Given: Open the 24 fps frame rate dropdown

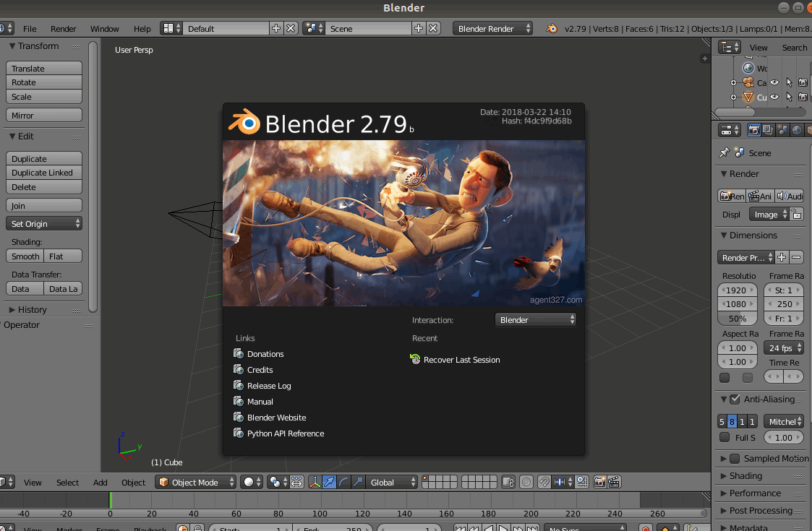Looking at the screenshot, I should pyautogui.click(x=784, y=347).
